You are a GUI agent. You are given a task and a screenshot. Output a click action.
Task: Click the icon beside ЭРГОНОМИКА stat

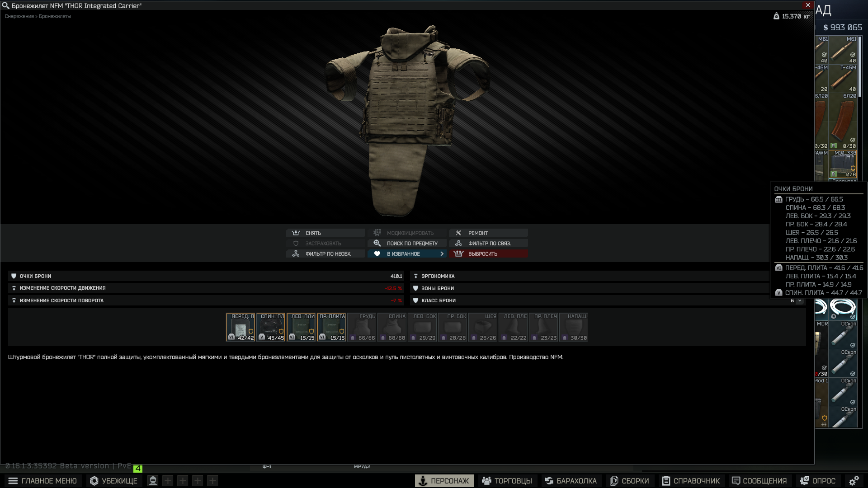[x=415, y=276]
